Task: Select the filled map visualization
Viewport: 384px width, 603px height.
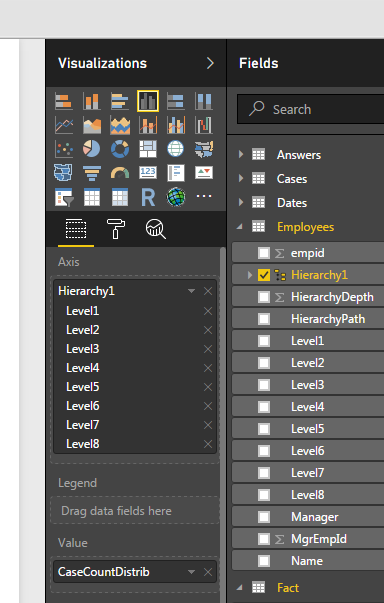Action: point(204,149)
